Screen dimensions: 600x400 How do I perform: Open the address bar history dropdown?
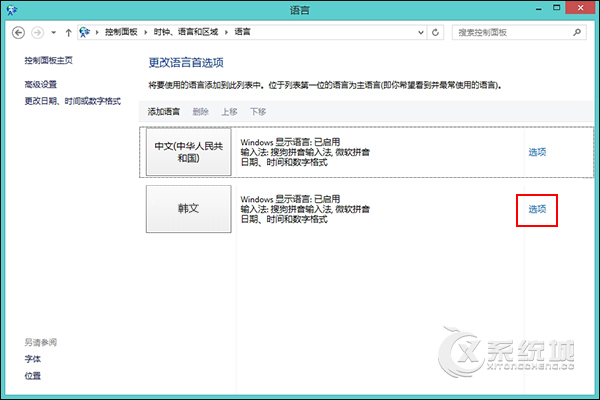click(421, 33)
